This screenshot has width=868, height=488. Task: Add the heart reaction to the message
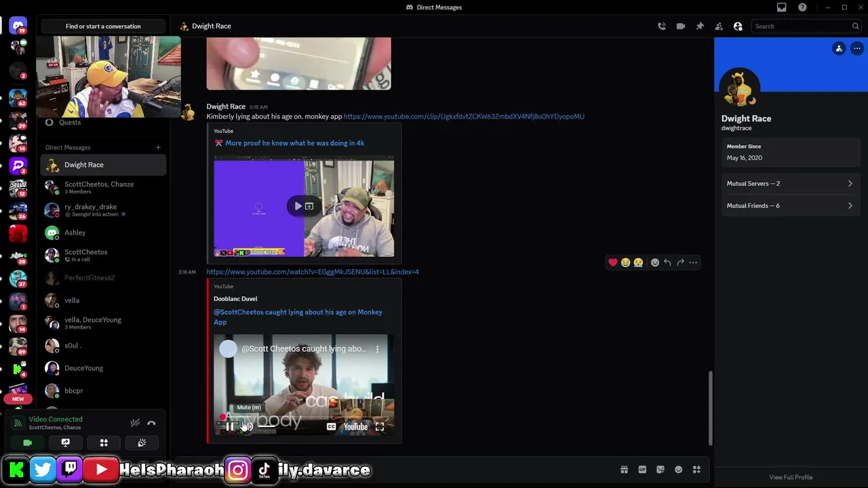613,262
